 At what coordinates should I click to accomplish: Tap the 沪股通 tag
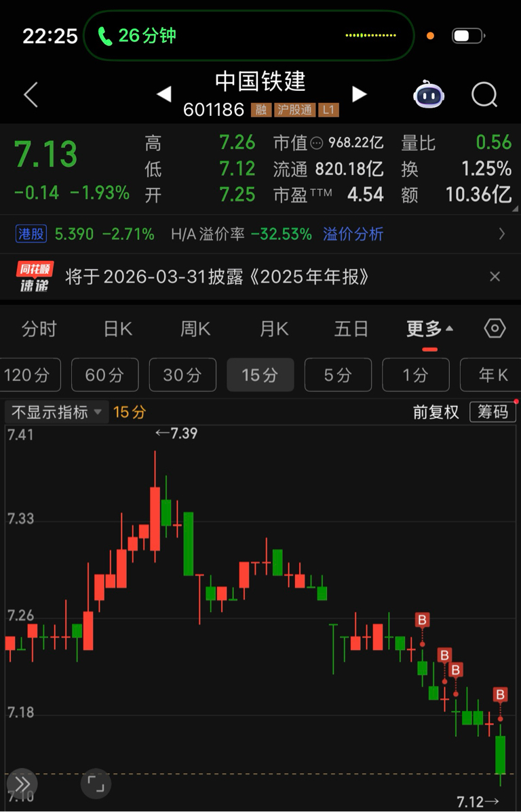coord(294,110)
